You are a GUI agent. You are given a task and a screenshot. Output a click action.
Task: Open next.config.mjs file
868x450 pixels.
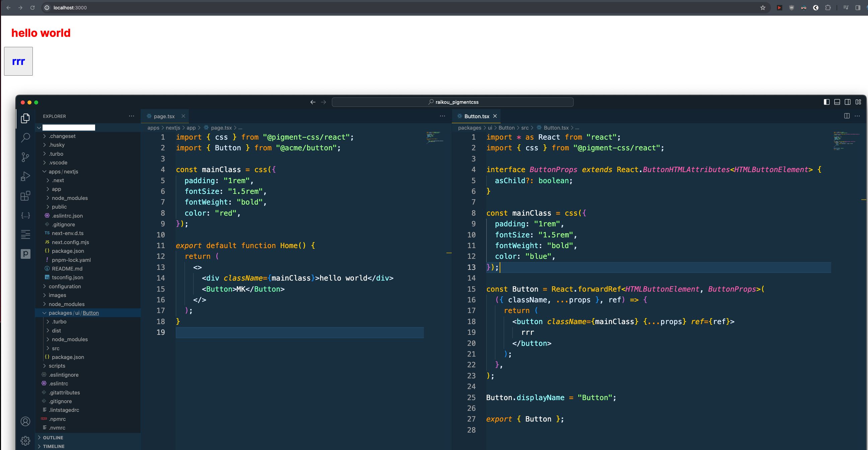click(88, 242)
